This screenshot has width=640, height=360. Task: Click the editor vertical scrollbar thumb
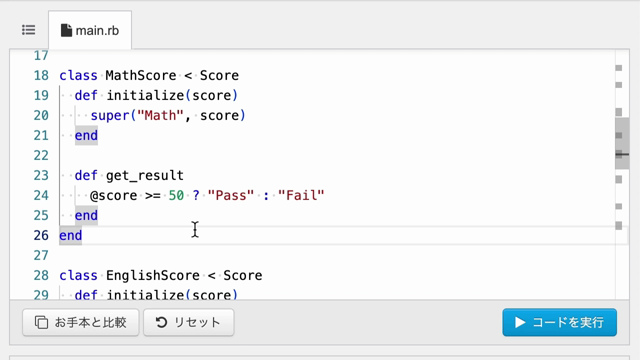(622, 143)
